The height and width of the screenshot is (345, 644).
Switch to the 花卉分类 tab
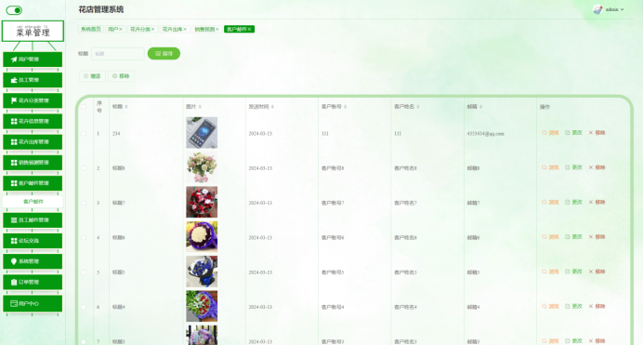click(140, 29)
